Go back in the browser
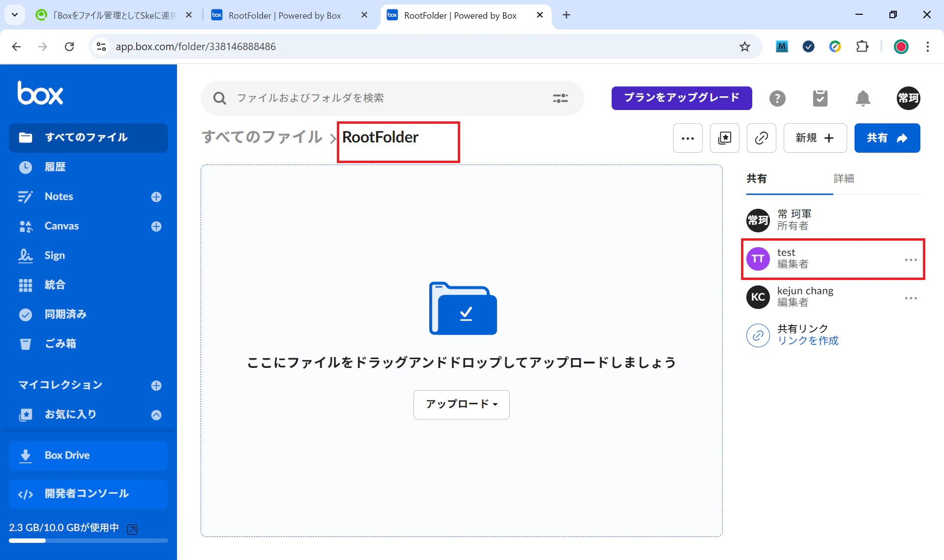The image size is (944, 560). click(x=16, y=47)
